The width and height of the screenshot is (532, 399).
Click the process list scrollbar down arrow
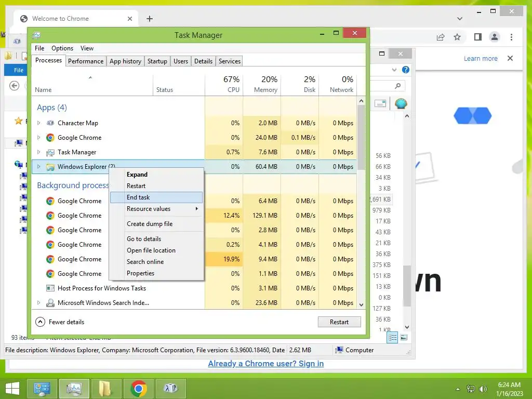pyautogui.click(x=362, y=304)
